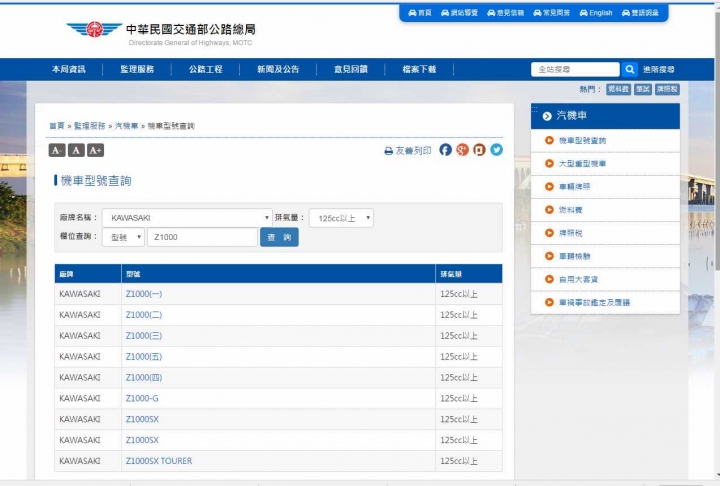Open 雙語詞彙 in the top bar
This screenshot has width=720, height=486.
tap(640, 13)
